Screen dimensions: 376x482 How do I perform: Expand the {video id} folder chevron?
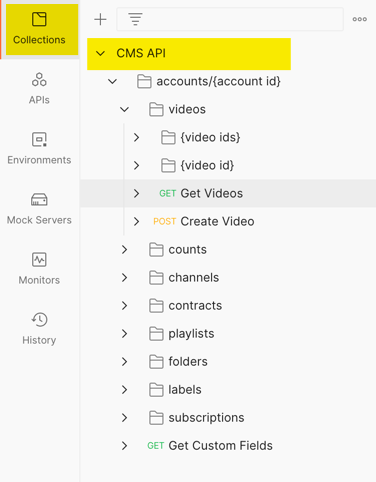136,165
